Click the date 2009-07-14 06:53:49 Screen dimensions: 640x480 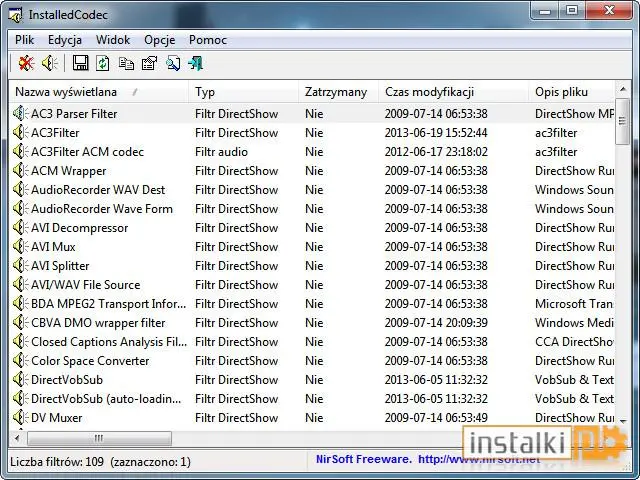[436, 418]
